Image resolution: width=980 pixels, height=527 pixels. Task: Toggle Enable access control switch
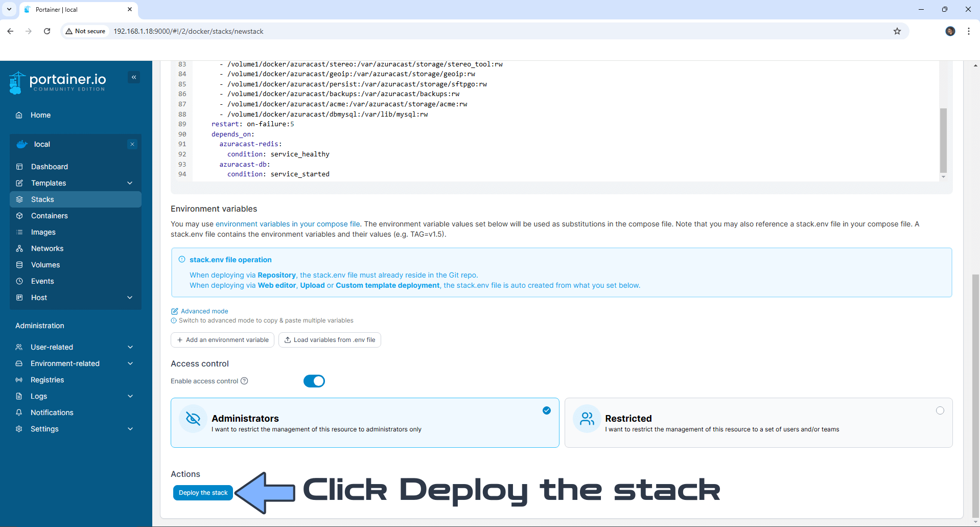tap(314, 381)
